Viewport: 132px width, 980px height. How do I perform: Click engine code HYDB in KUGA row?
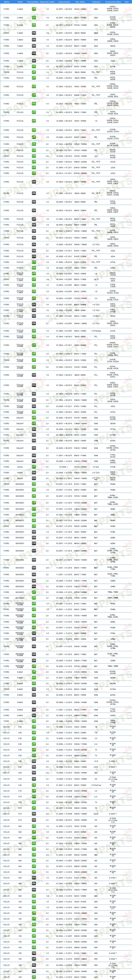click(113, 467)
